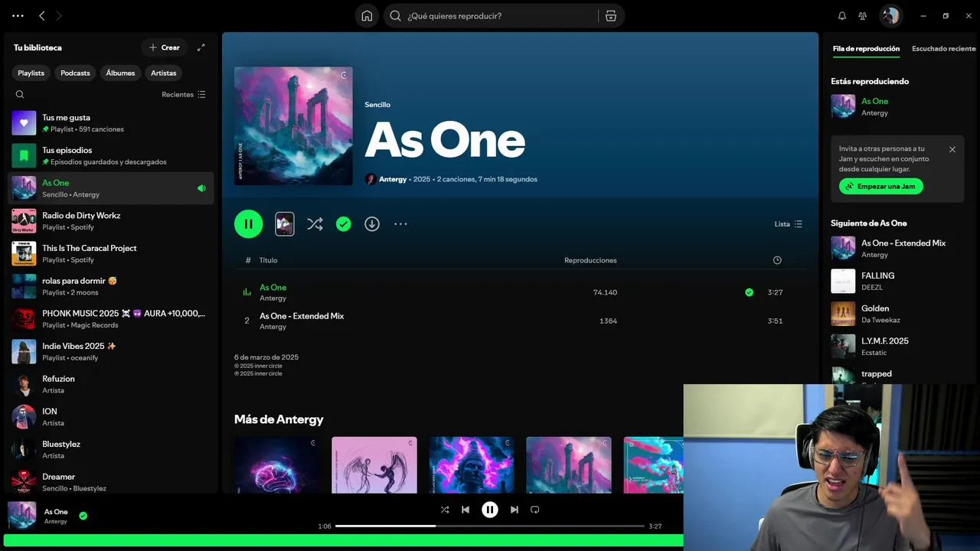Click Empezar una Jam button
The image size is (980, 551).
881,186
